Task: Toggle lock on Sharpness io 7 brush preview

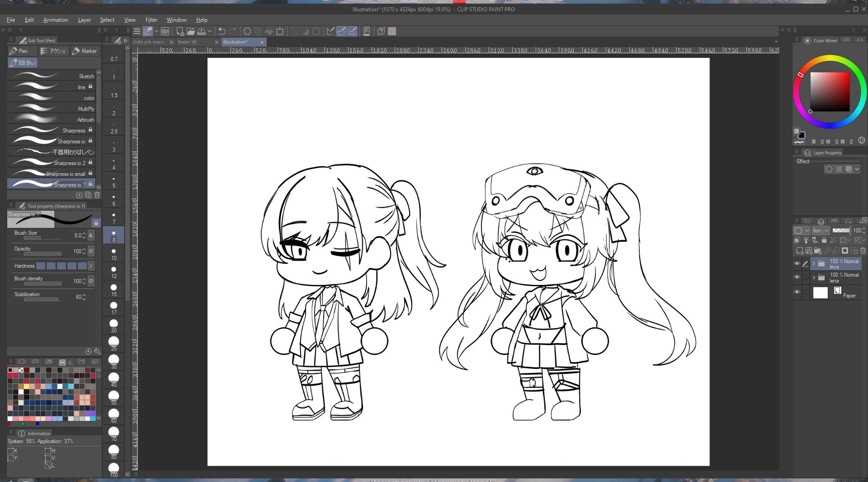Action: (x=96, y=223)
